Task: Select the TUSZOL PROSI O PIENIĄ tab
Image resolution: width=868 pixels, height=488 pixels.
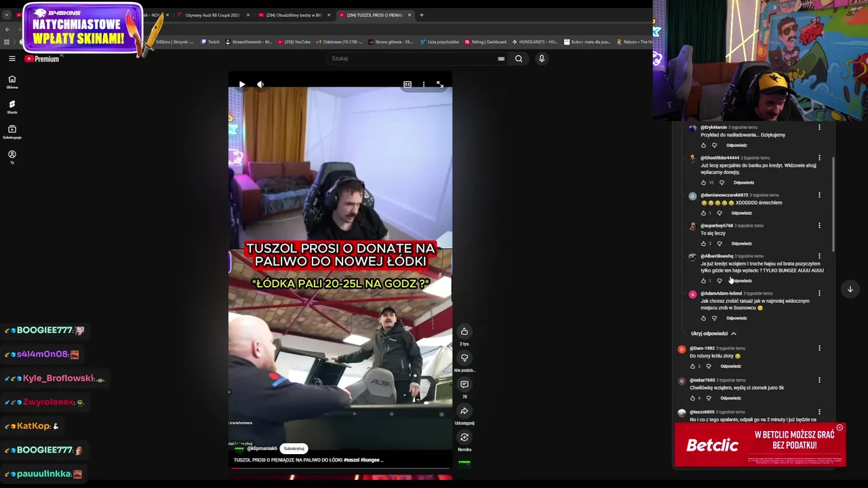Action: point(374,15)
